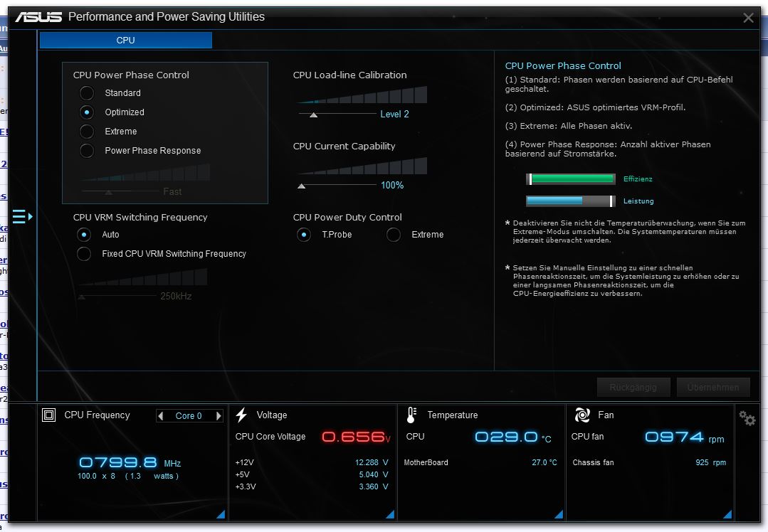The width and height of the screenshot is (768, 532).
Task: Set CPU Power Duty Control to Extreme
Action: tap(394, 235)
